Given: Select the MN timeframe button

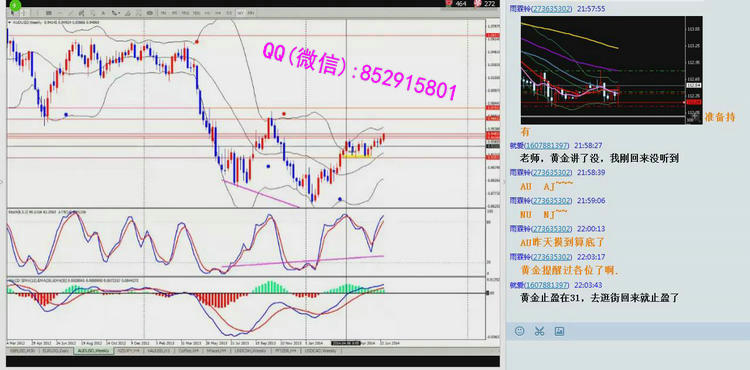Looking at the screenshot, I should 251,13.
